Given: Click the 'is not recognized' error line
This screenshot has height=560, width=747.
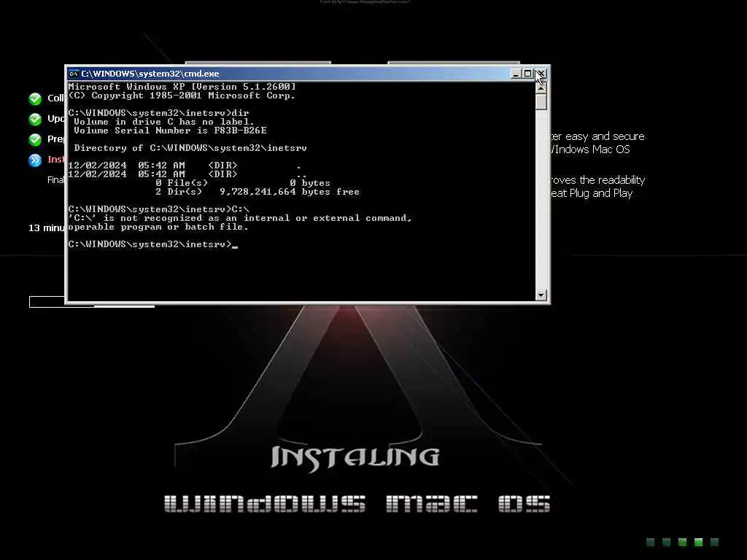Looking at the screenshot, I should pyautogui.click(x=239, y=218).
